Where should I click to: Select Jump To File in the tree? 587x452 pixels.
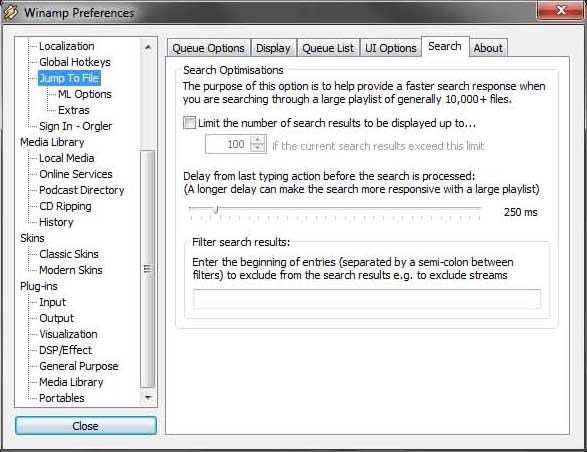coord(69,78)
